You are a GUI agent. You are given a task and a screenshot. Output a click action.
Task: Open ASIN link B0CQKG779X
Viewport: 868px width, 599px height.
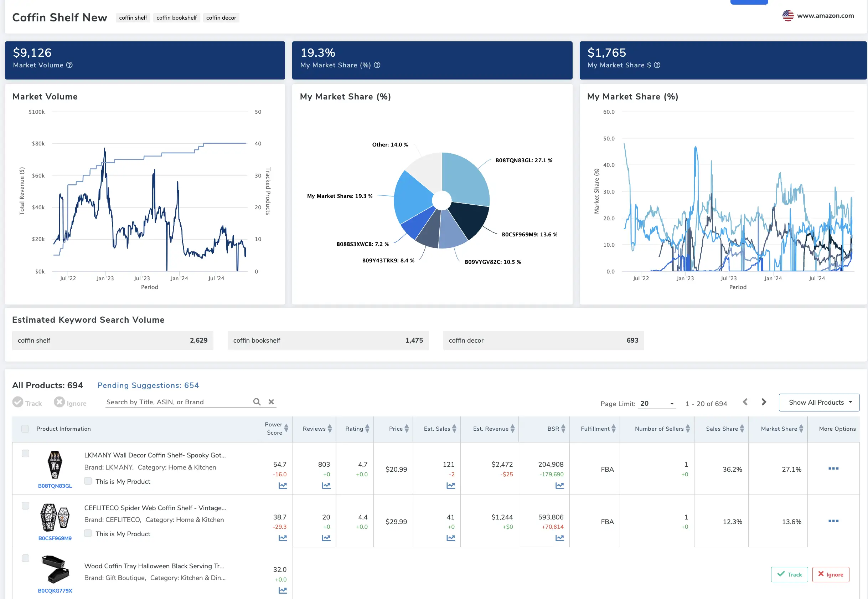point(55,591)
